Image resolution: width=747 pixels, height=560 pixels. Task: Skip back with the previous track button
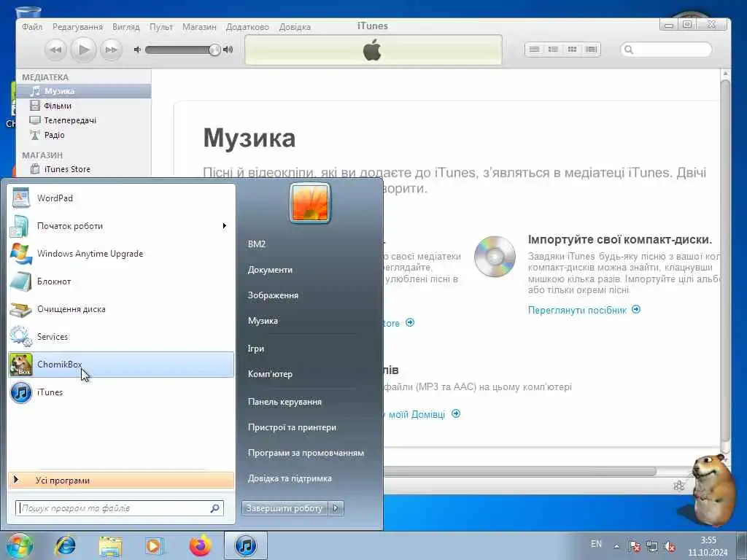55,50
